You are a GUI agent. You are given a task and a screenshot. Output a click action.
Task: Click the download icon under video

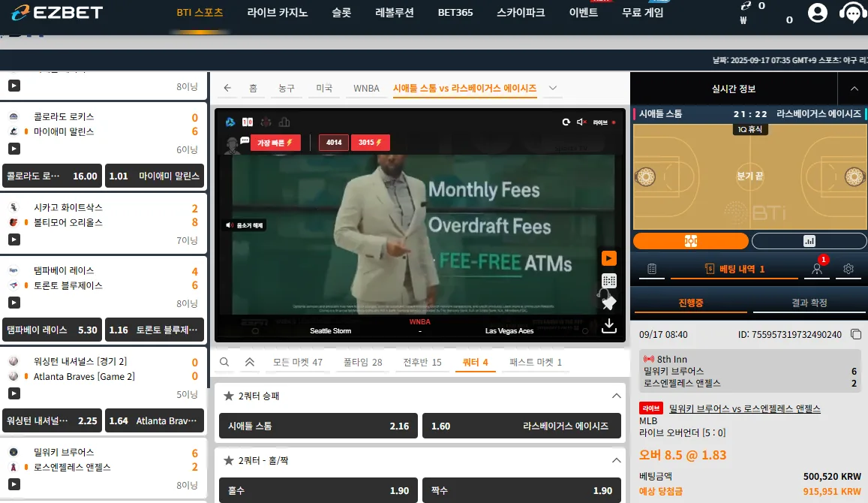609,325
